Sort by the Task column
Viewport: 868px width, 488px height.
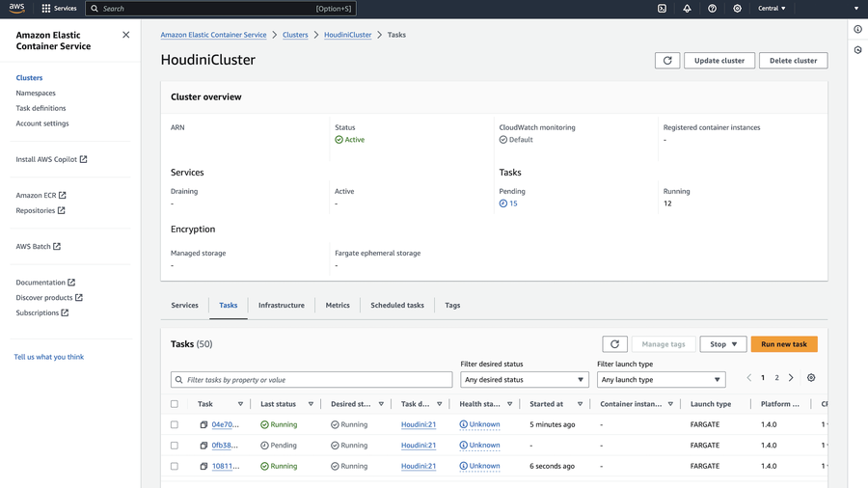(240, 404)
